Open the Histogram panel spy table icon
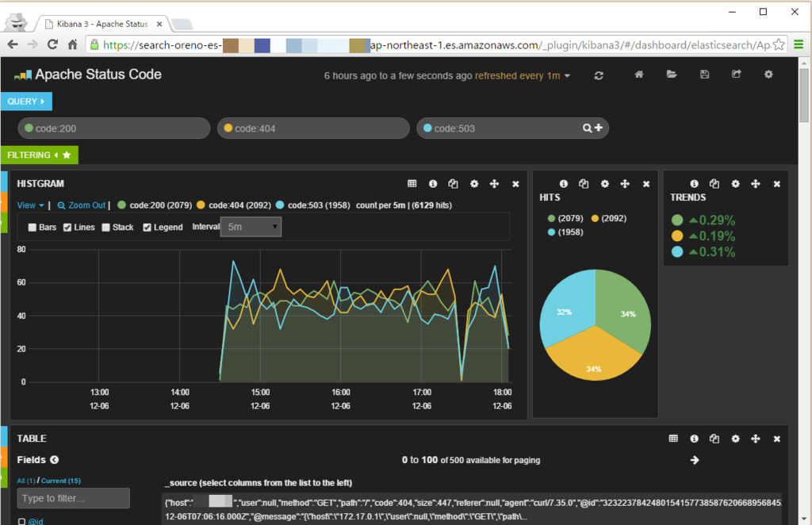Image resolution: width=812 pixels, height=525 pixels. click(x=412, y=184)
